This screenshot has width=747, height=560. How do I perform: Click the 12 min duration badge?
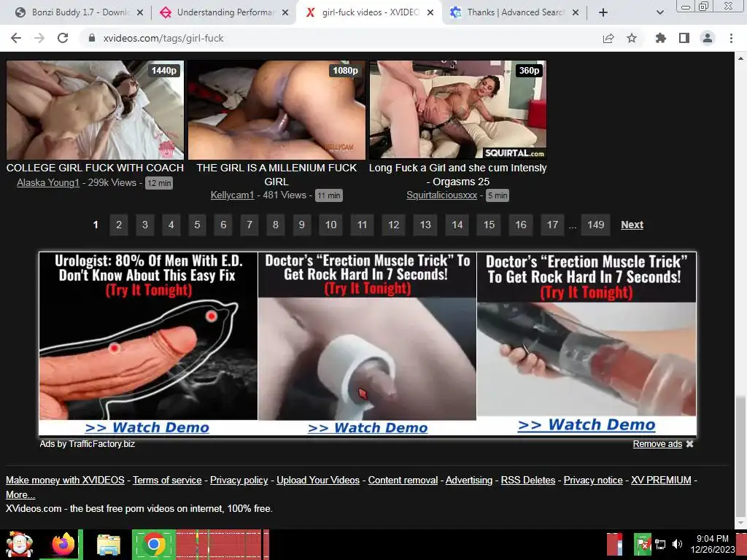click(x=159, y=183)
